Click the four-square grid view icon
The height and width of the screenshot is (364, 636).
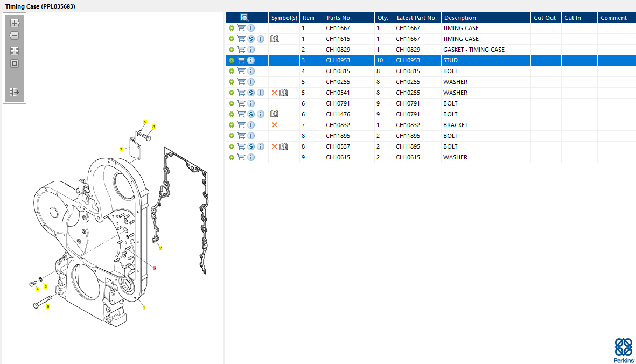click(x=15, y=51)
